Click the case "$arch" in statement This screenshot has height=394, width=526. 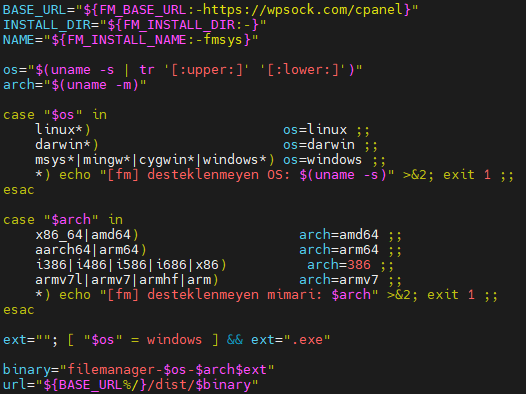coord(63,220)
